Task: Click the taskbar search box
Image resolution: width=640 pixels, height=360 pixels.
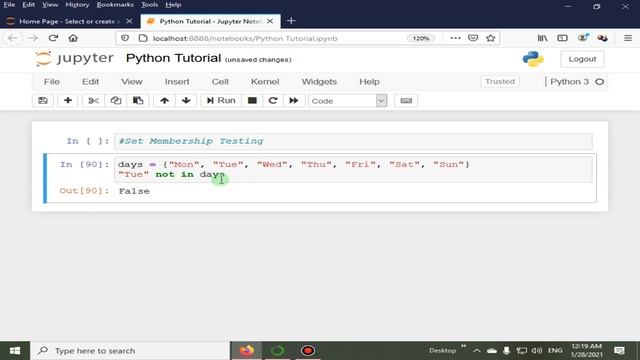Action: (x=131, y=351)
